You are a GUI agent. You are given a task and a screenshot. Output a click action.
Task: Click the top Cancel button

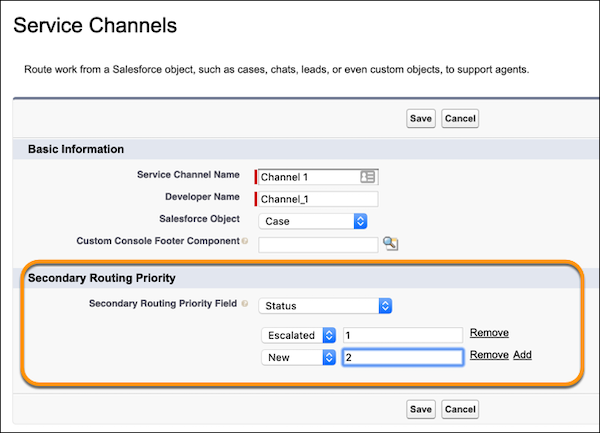point(460,119)
